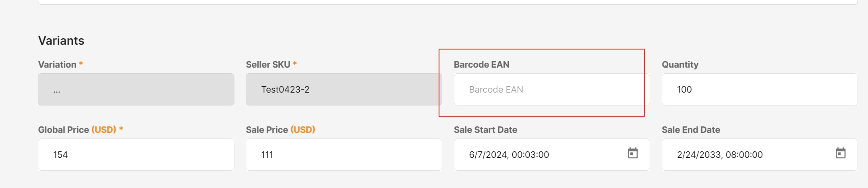This screenshot has width=868, height=188.
Task: Select the Global Price (USD) label
Action: click(77, 130)
